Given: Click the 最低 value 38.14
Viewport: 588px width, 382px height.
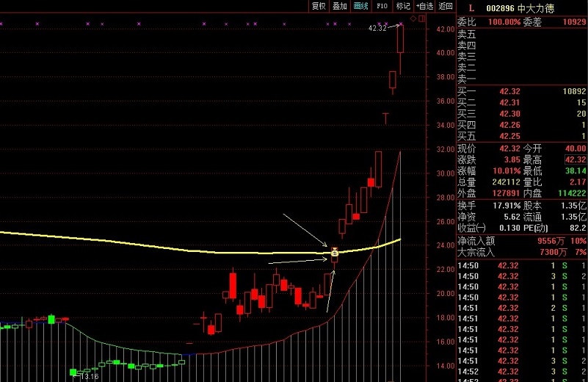Looking at the screenshot, I should pos(576,171).
